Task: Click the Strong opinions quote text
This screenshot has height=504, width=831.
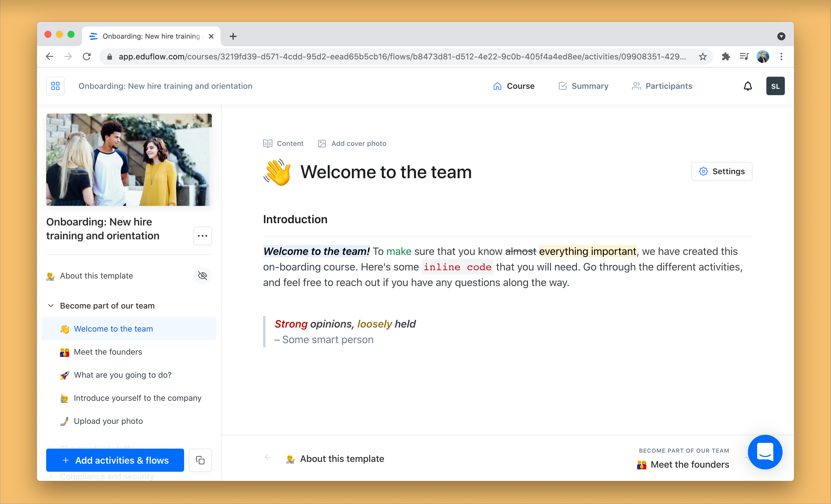Action: coord(345,324)
